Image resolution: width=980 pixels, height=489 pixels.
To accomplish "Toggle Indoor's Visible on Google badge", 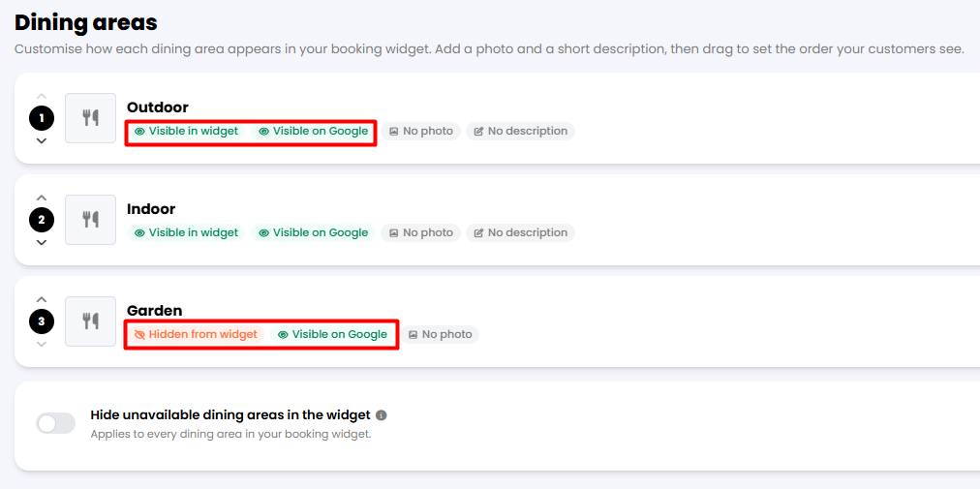I will click(x=314, y=232).
